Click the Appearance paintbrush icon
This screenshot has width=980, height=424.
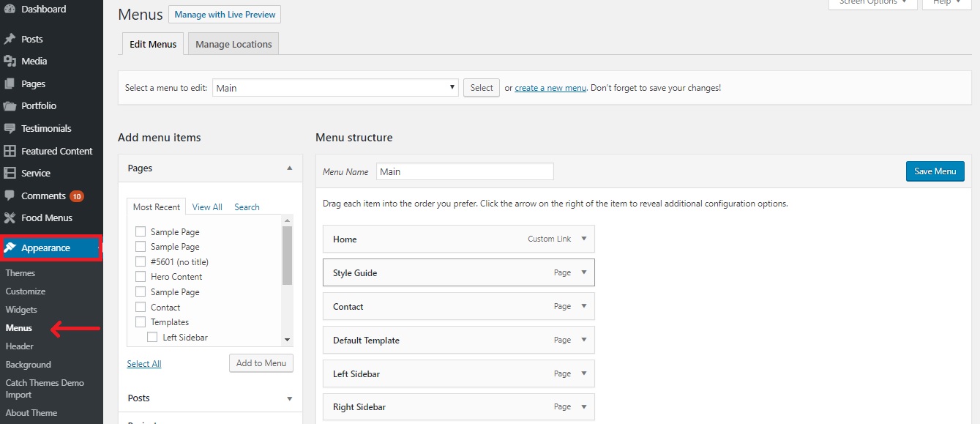click(10, 248)
